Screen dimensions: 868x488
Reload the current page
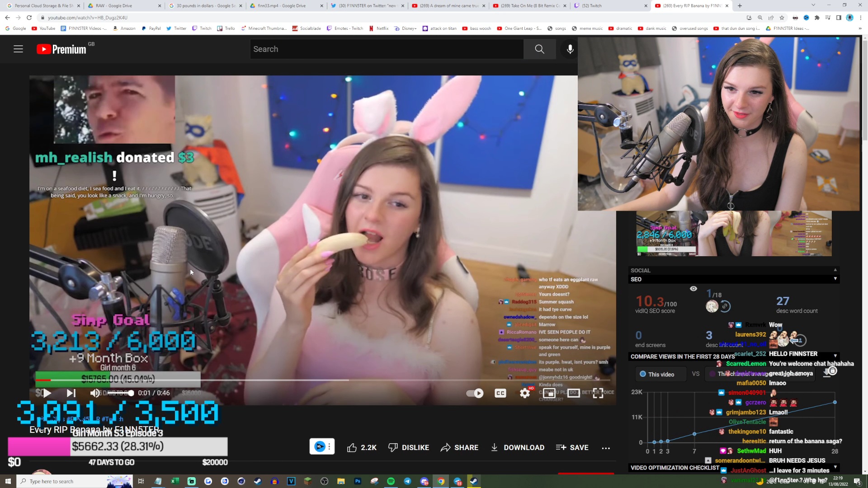[x=29, y=18]
